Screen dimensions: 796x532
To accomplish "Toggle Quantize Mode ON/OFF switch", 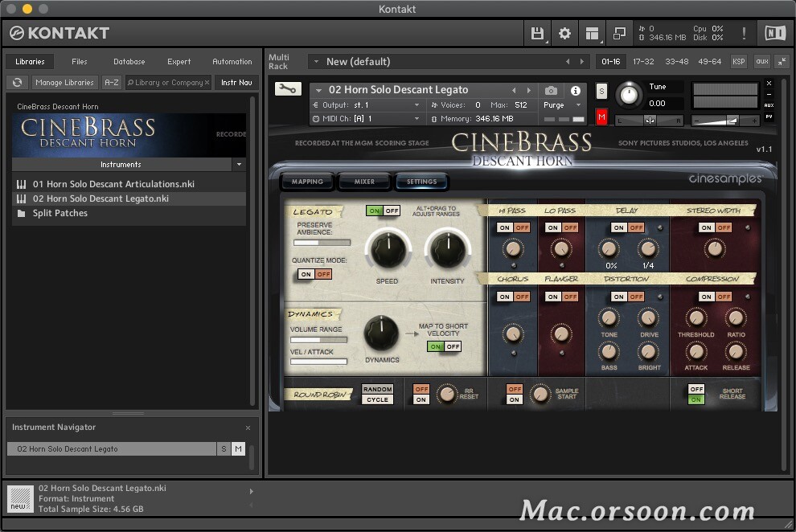I will (x=314, y=274).
